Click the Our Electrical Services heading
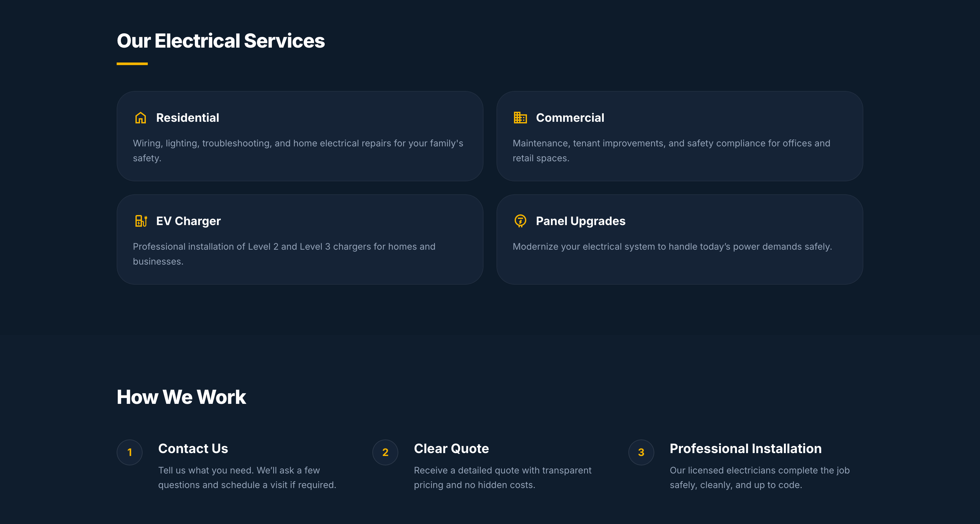The image size is (980, 524). point(221,41)
